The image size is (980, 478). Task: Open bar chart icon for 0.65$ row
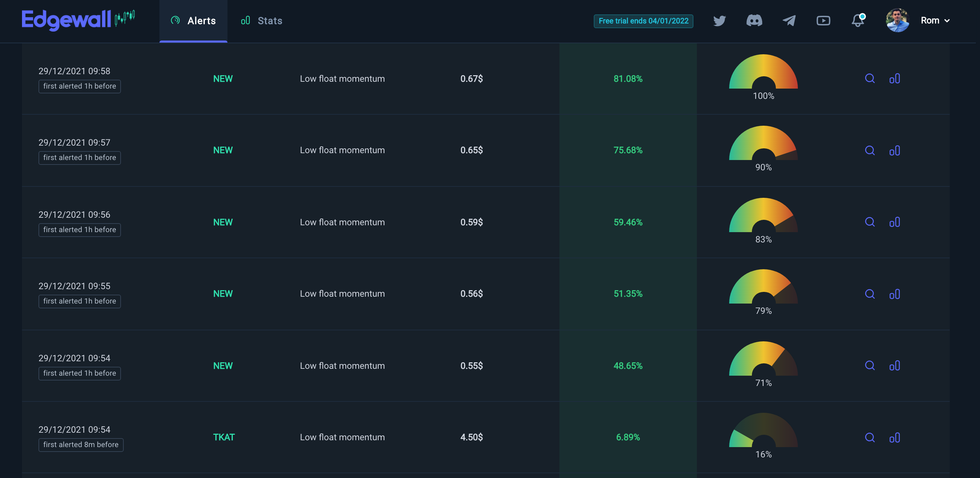894,151
